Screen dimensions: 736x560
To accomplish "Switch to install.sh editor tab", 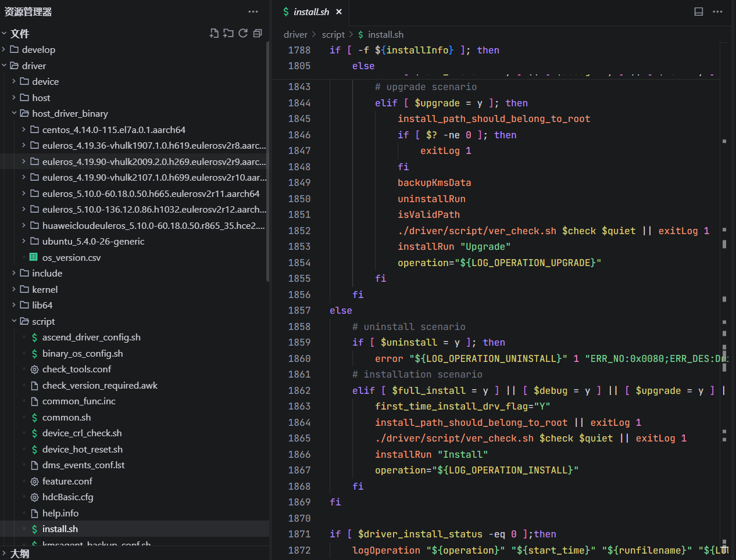I will [312, 12].
